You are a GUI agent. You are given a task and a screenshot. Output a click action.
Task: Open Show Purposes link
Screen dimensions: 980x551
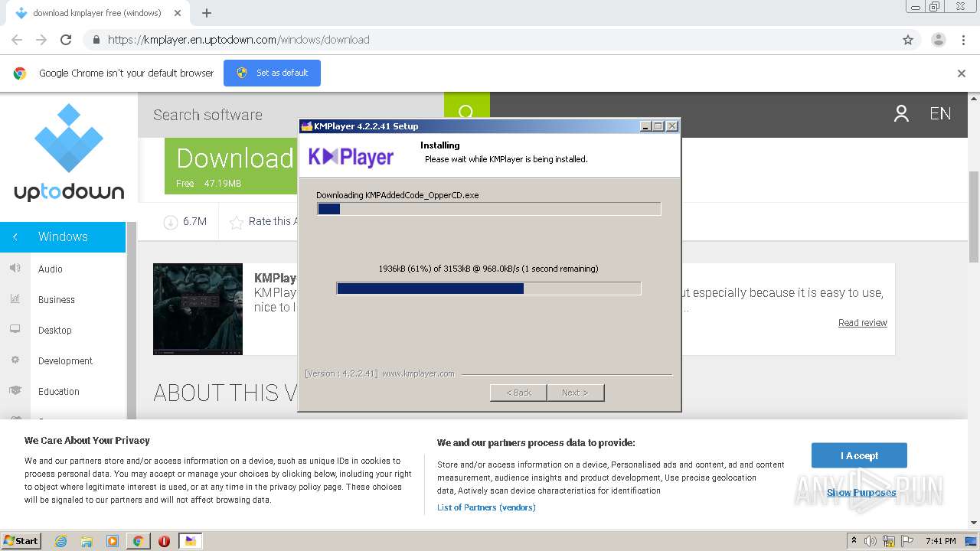point(861,493)
